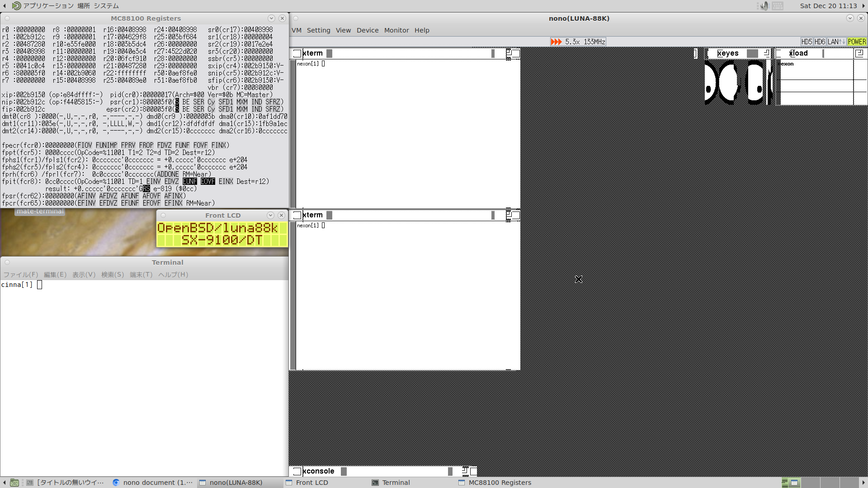The width and height of the screenshot is (868, 488).
Task: Click the LAN activity indicator
Action: point(836,42)
